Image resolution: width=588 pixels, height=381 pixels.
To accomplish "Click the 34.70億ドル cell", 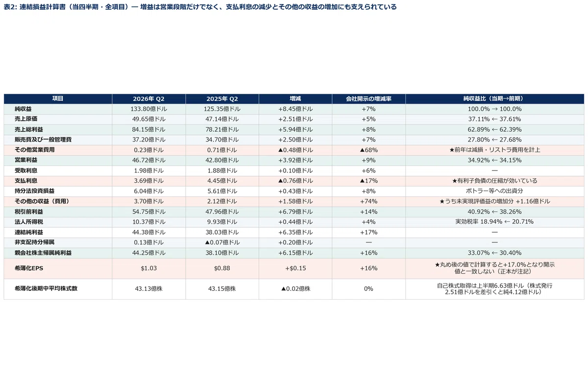I will click(x=222, y=140).
